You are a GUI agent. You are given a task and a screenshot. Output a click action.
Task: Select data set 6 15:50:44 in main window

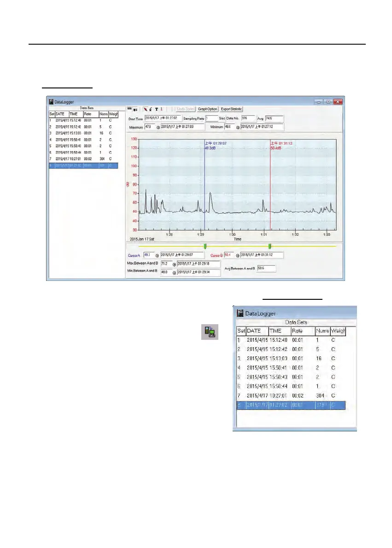pyautogui.click(x=83, y=152)
